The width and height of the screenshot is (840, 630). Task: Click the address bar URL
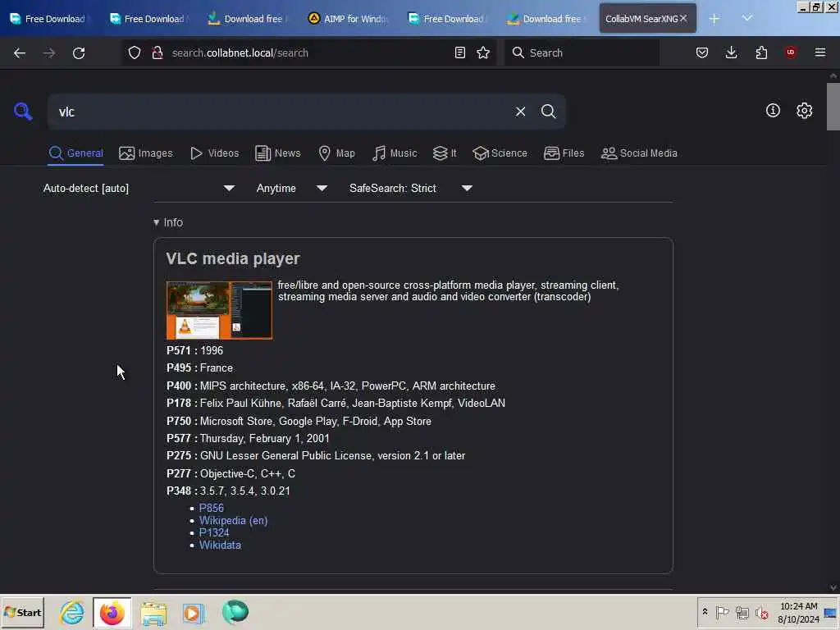[x=240, y=52]
